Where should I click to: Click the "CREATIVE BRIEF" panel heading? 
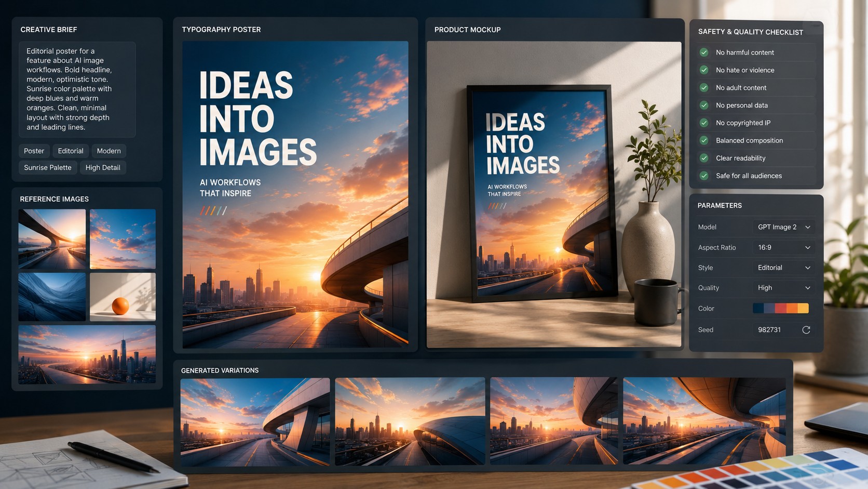tap(49, 30)
